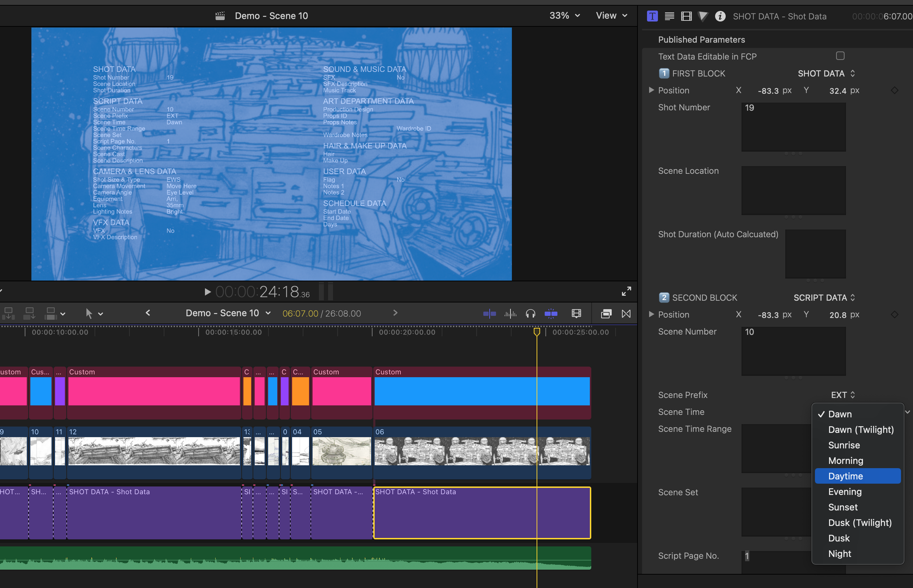Click the green audio waveform clip
Screen dimensions: 913x588
point(295,558)
